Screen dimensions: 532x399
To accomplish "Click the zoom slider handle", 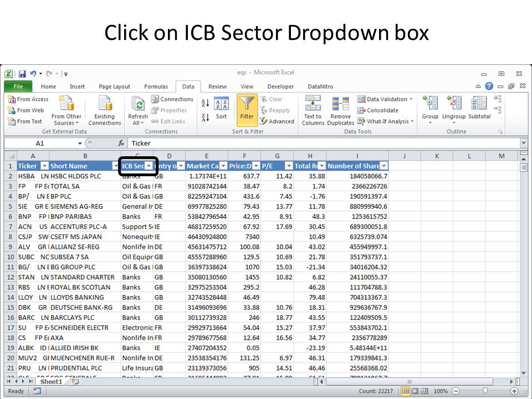I will [485, 391].
